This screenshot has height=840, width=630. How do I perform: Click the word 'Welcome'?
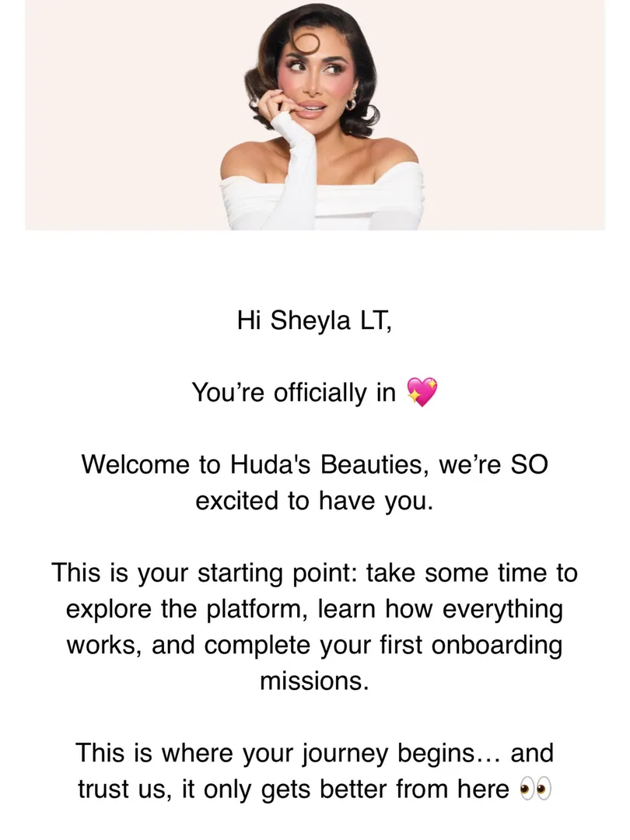click(135, 464)
